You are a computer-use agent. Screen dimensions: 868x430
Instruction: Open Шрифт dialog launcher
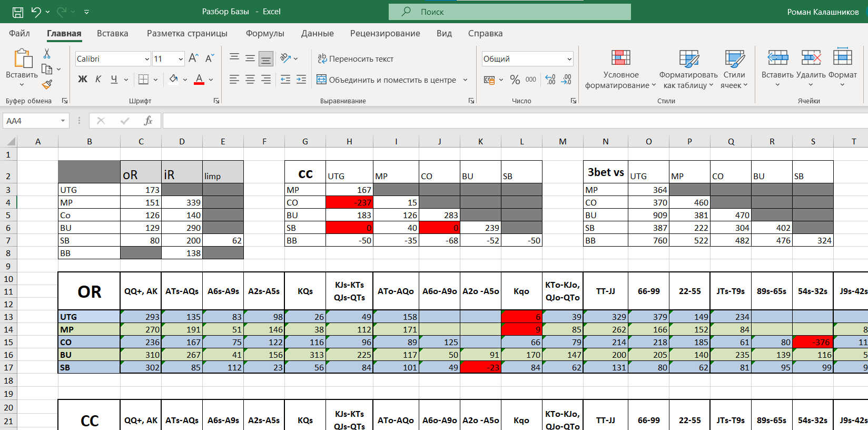click(x=216, y=101)
